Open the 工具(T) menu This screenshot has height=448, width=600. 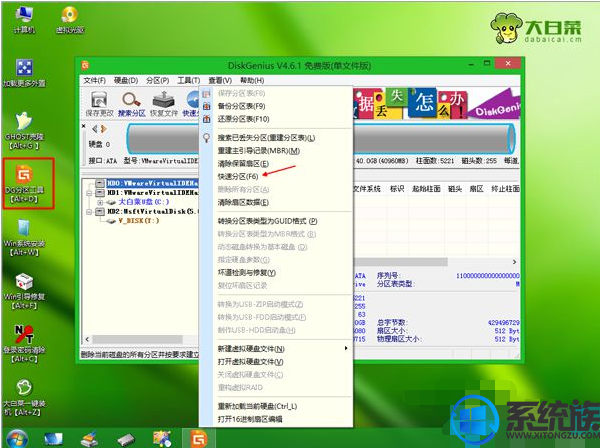click(x=189, y=80)
